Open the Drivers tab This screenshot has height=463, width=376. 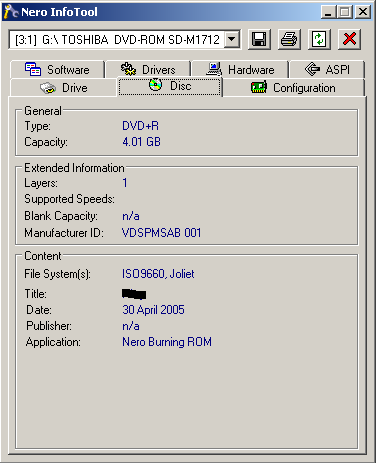[x=148, y=70]
